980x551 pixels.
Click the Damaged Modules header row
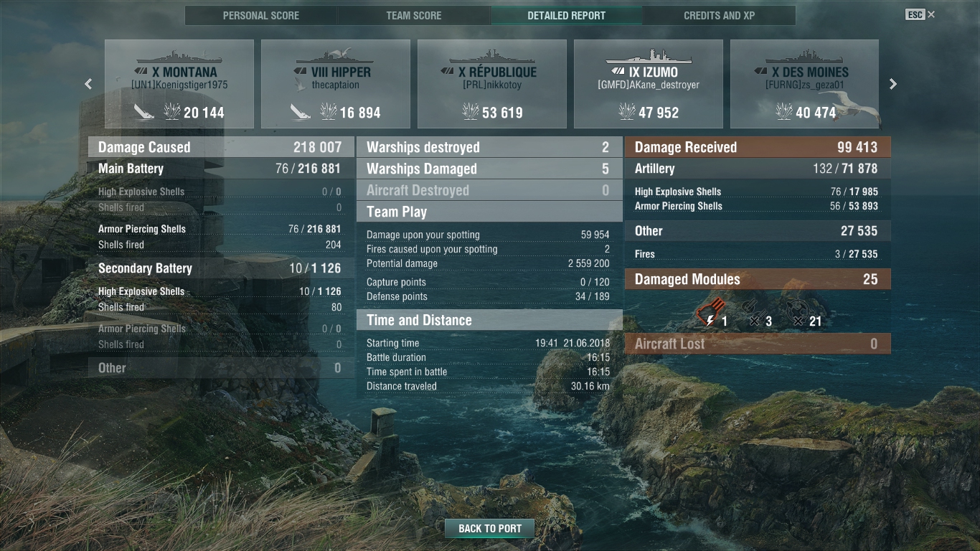758,279
